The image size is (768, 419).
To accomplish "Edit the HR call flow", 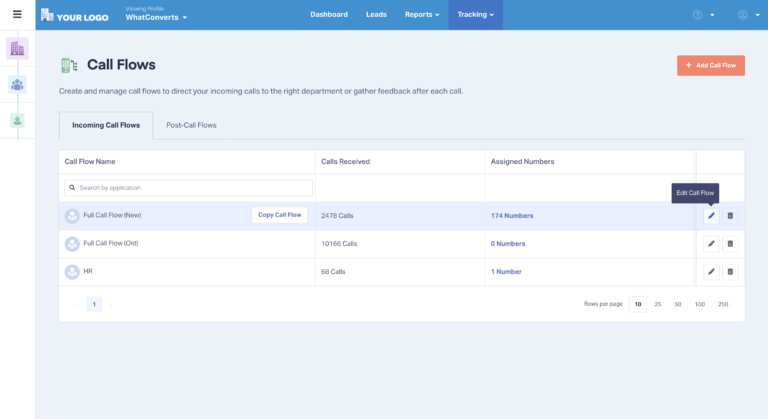I will pos(711,271).
